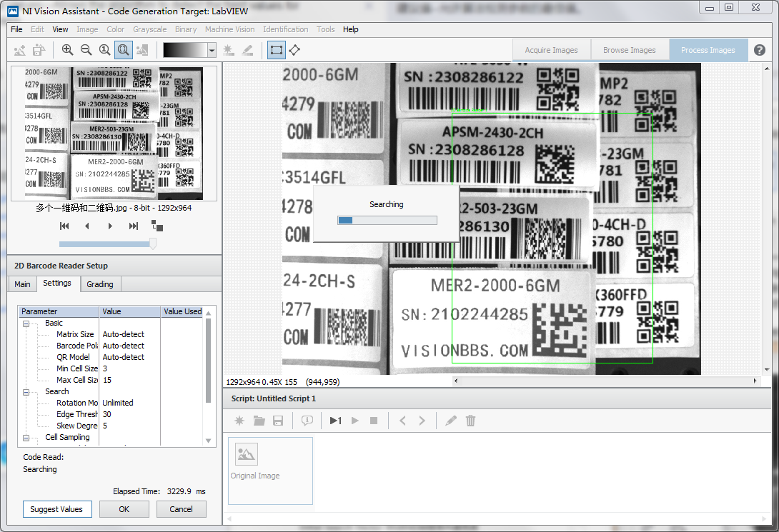Screen dimensions: 779x532
Task: Click Cancel in barcode reader setup
Action: tap(181, 509)
